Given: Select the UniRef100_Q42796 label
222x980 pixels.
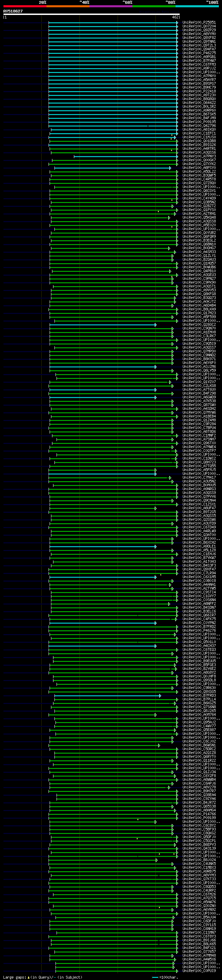Looking at the screenshot, I should 199,125.
